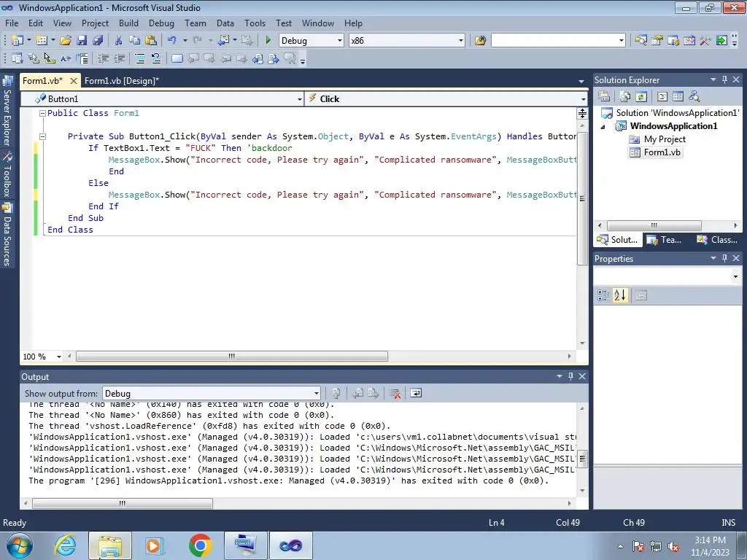Click View Code in Solution Explorer toolbar
The image size is (747, 560).
point(662,97)
